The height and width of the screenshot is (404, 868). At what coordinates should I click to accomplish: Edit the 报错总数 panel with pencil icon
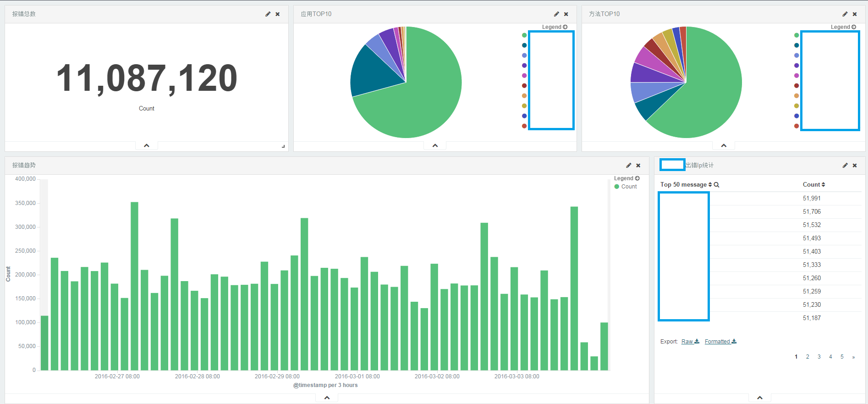[x=268, y=14]
